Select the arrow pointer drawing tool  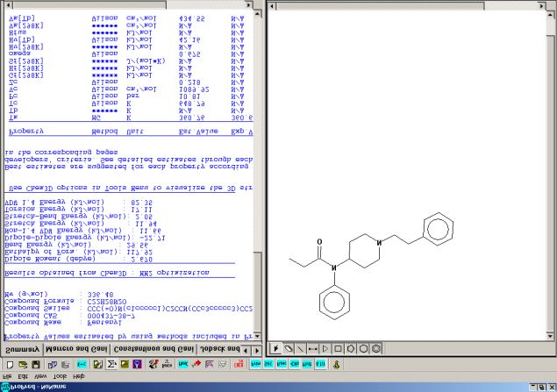pyautogui.click(x=275, y=349)
